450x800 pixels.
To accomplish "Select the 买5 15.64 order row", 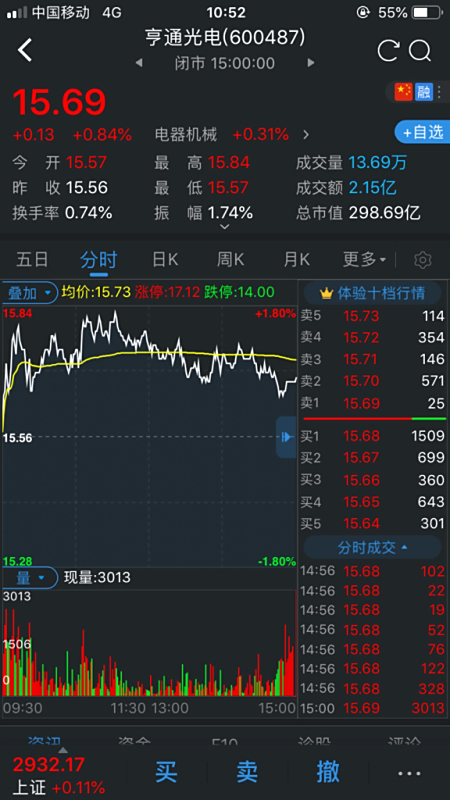I will [x=372, y=524].
